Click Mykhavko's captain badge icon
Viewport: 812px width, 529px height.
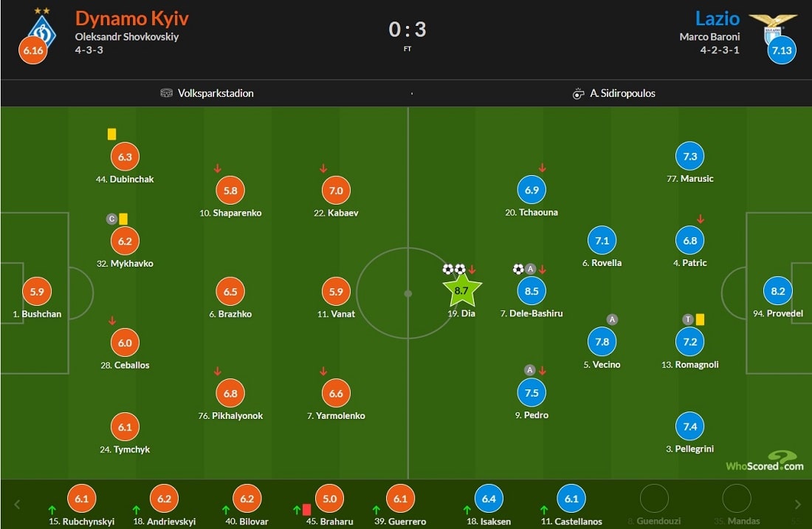pos(111,219)
